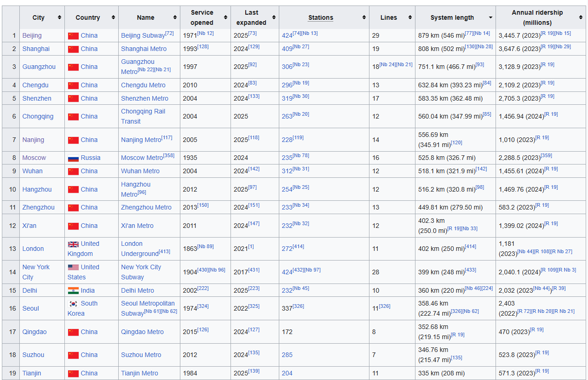The height and width of the screenshot is (380, 588).
Task: Click the Russia flag icon
Action: coord(73,158)
